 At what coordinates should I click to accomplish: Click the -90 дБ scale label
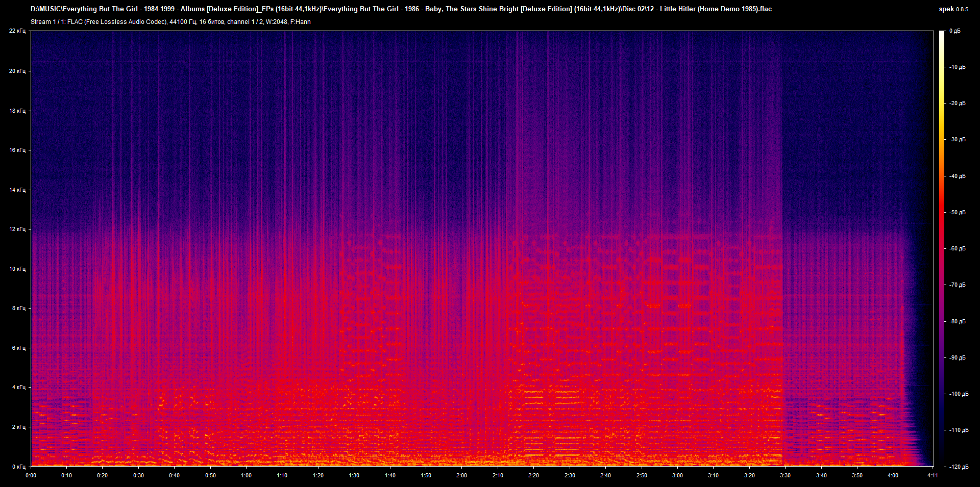(957, 357)
